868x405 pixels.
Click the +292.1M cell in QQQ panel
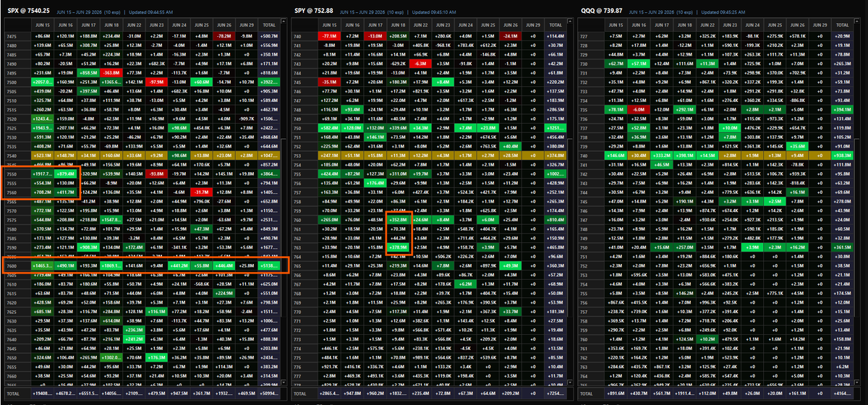686,108
